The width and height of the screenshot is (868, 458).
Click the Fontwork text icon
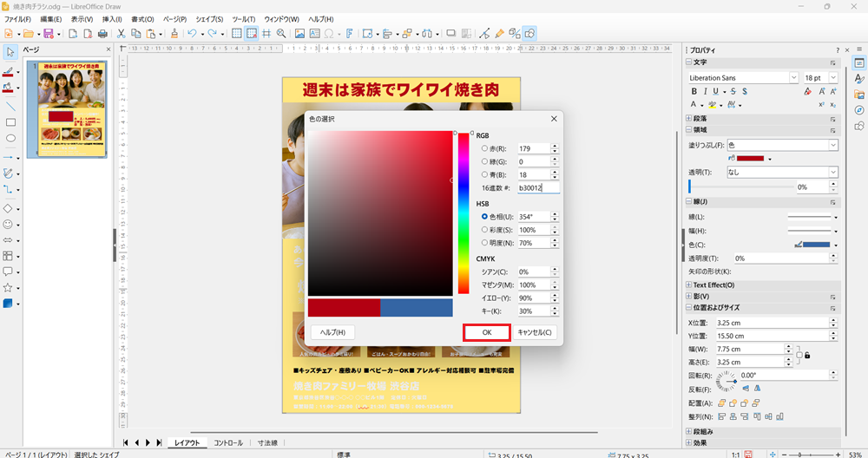point(349,34)
